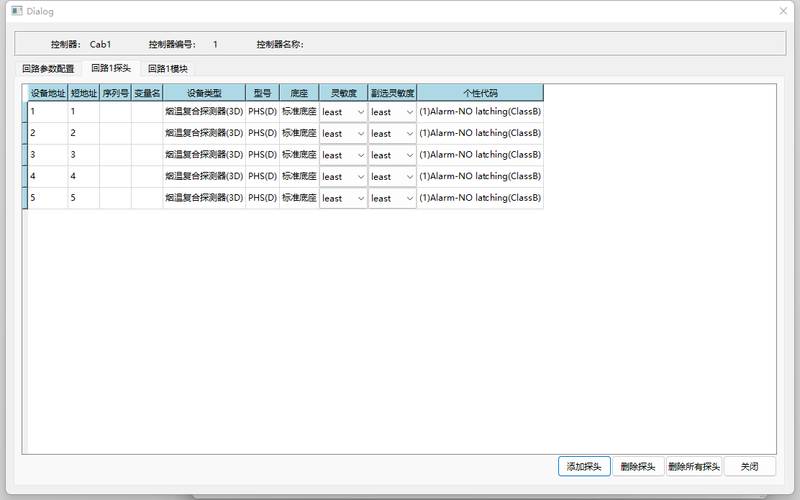Image resolution: width=800 pixels, height=500 pixels.
Task: Click the 删除所有探头 button
Action: tap(694, 466)
